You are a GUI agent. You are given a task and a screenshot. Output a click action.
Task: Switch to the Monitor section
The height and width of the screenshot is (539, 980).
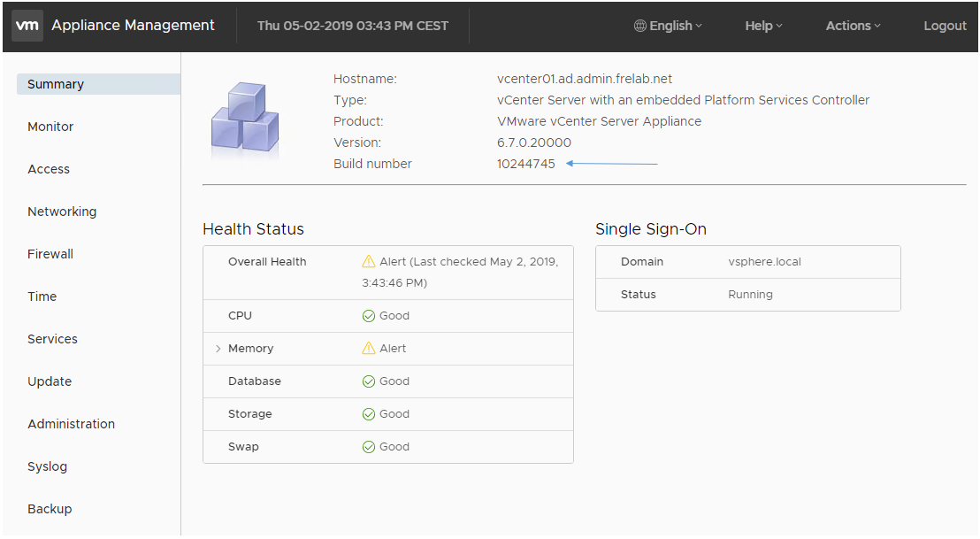[50, 126]
